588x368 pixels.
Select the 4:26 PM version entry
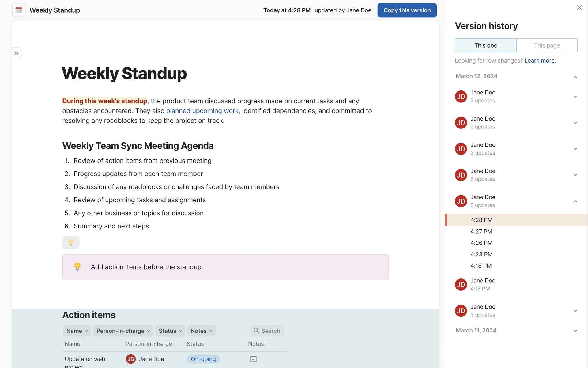[x=481, y=243]
